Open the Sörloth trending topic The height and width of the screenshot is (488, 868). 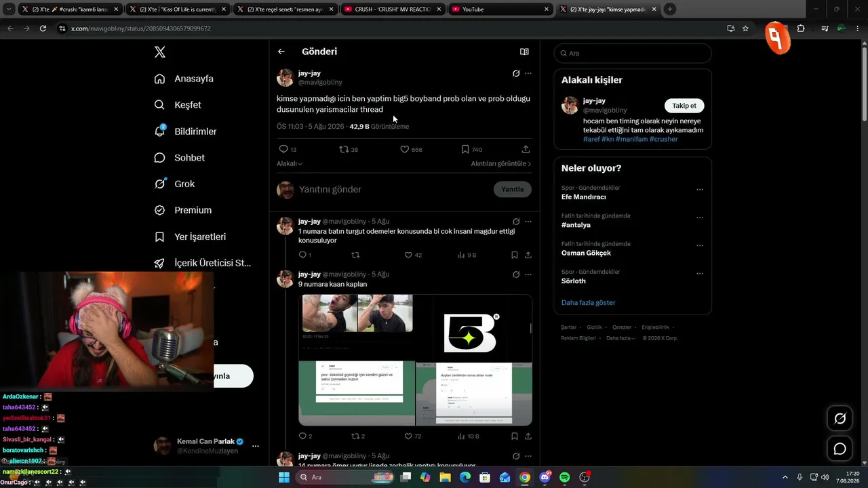coord(574,281)
